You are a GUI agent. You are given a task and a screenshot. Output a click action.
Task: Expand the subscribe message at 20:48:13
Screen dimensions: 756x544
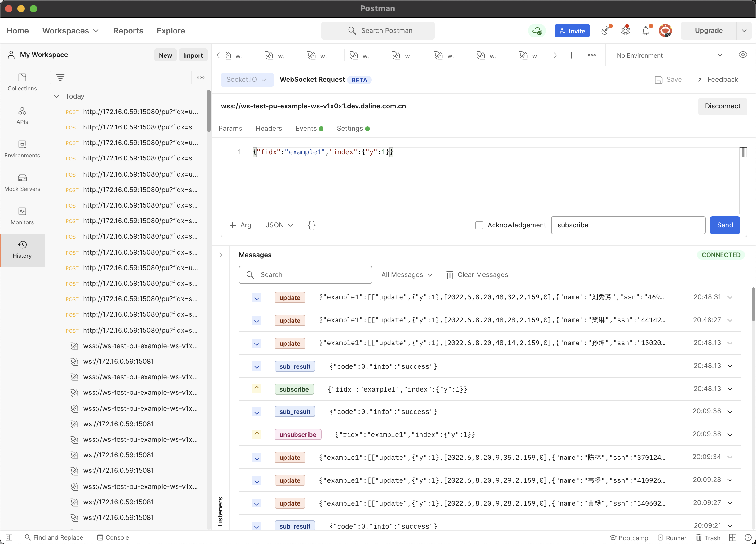[730, 389]
